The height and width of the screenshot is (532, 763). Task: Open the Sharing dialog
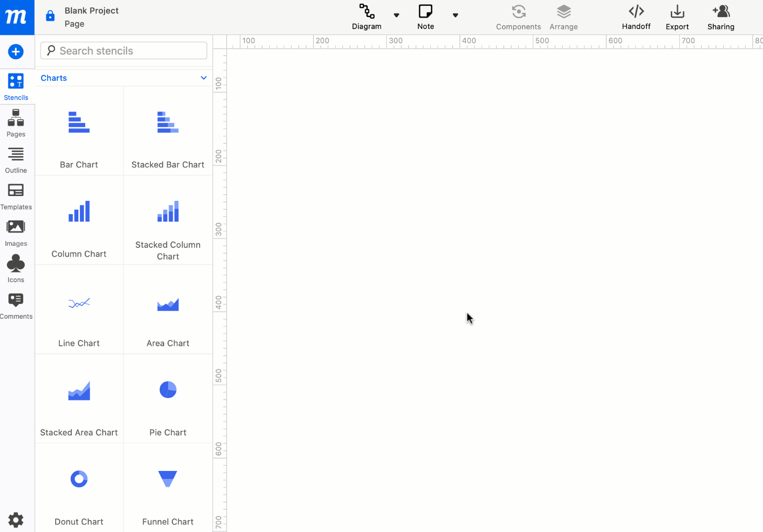coord(721,16)
